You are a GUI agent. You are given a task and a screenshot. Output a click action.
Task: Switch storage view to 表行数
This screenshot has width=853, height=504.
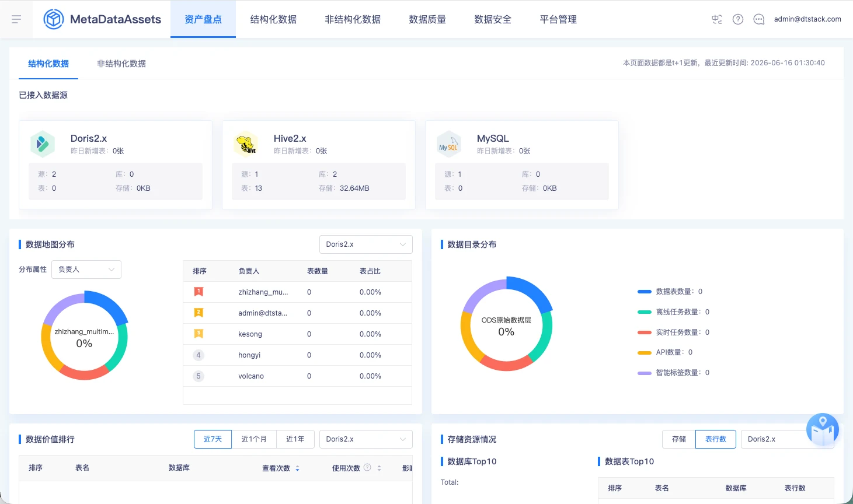pyautogui.click(x=716, y=439)
